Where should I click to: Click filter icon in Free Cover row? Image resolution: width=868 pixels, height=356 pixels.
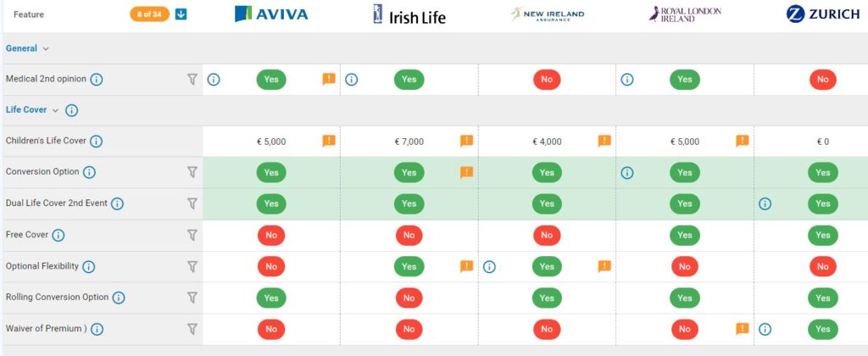coord(192,235)
